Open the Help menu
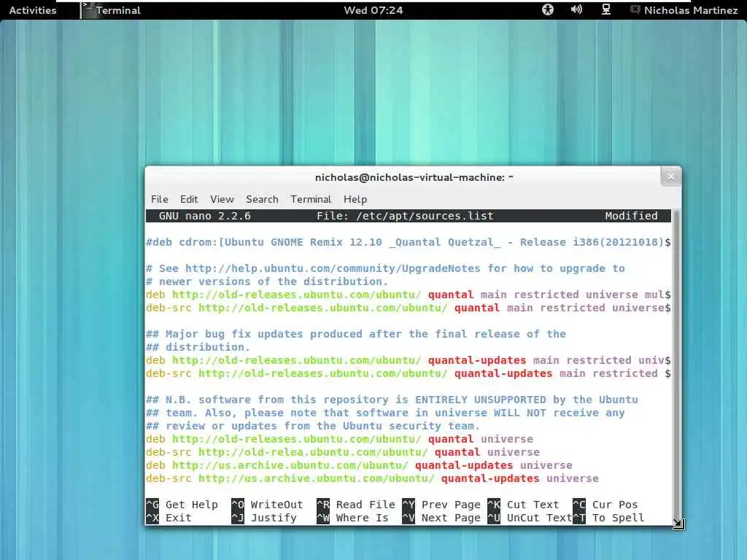 (x=355, y=199)
